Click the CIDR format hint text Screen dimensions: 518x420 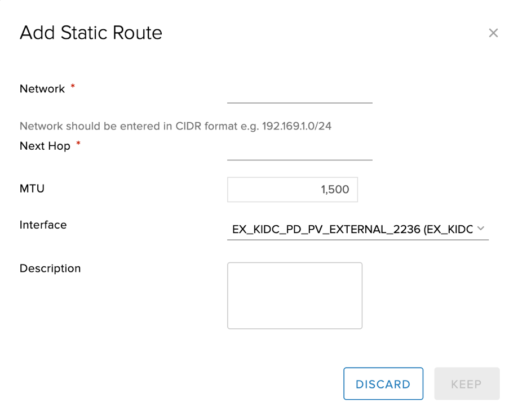point(175,126)
